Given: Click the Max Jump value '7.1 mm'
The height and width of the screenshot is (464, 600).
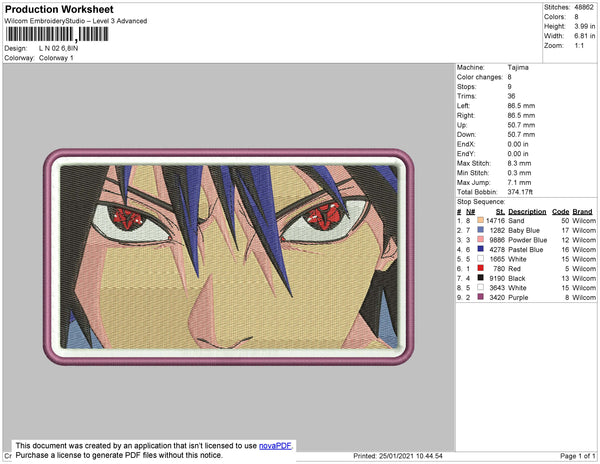Looking at the screenshot, I should [519, 182].
